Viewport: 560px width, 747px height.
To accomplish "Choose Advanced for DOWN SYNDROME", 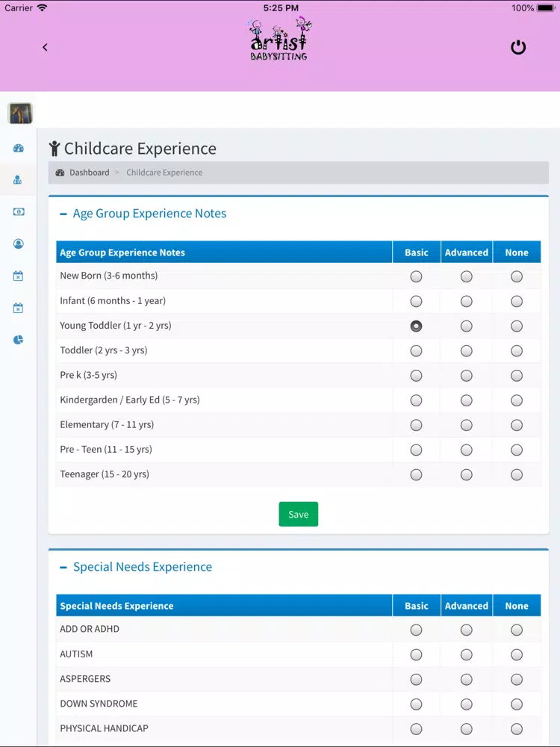I will coord(466,704).
